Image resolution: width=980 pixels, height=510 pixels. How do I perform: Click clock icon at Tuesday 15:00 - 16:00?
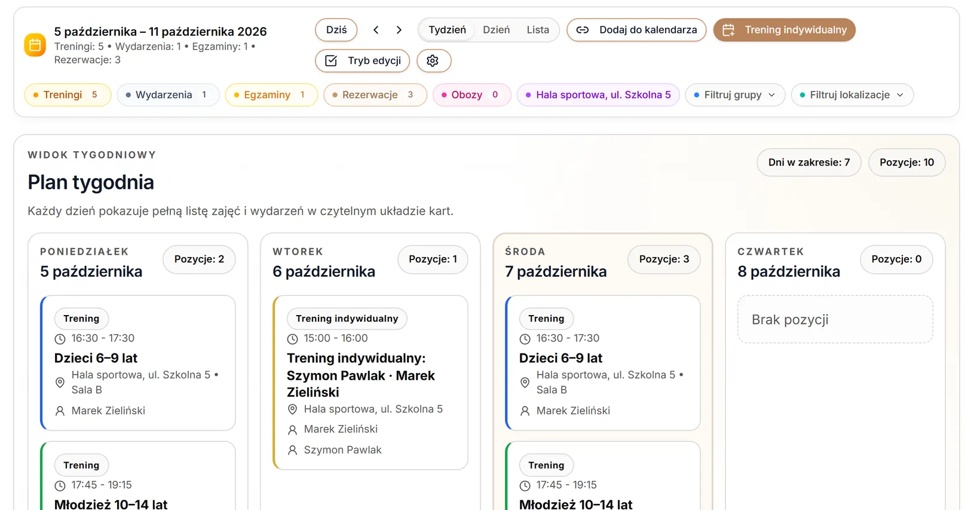(x=292, y=339)
